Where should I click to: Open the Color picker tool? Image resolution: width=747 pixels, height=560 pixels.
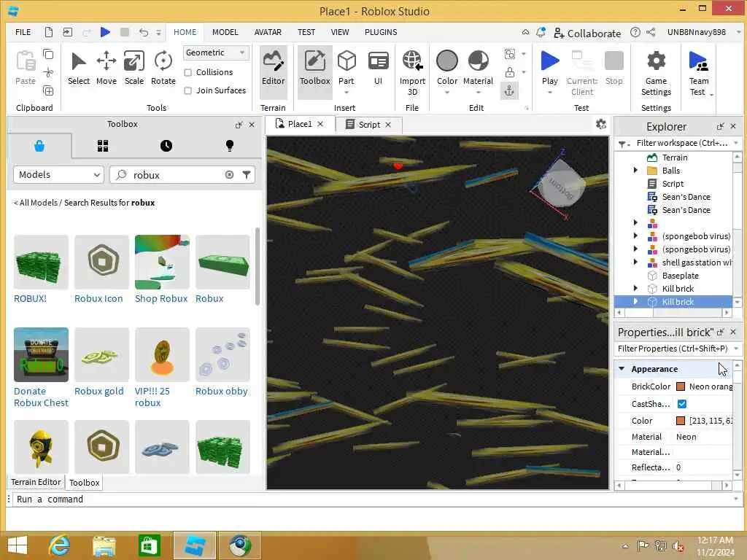(447, 68)
